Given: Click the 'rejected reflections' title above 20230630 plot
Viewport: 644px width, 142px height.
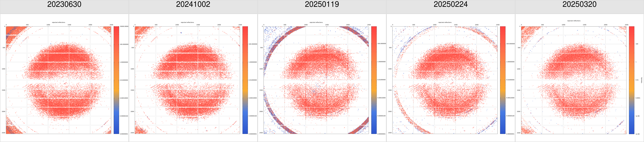Looking at the screenshot, I should [x=59, y=22].
